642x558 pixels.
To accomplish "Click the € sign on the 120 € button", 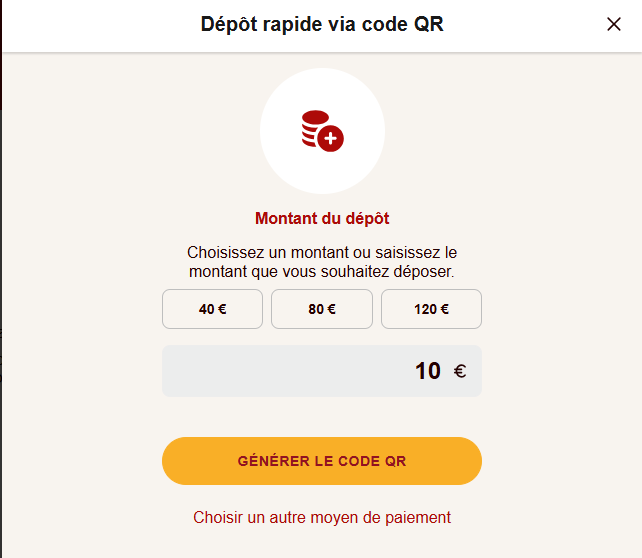I will coord(444,309).
